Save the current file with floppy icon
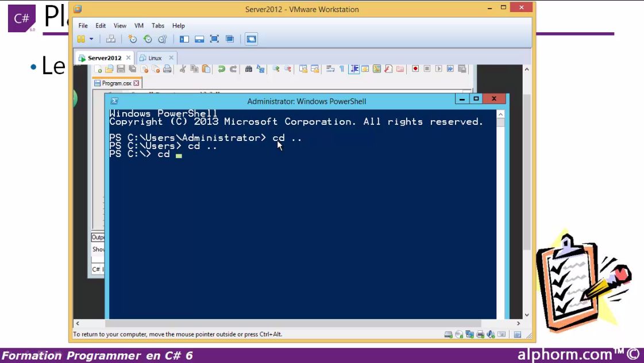 121,69
